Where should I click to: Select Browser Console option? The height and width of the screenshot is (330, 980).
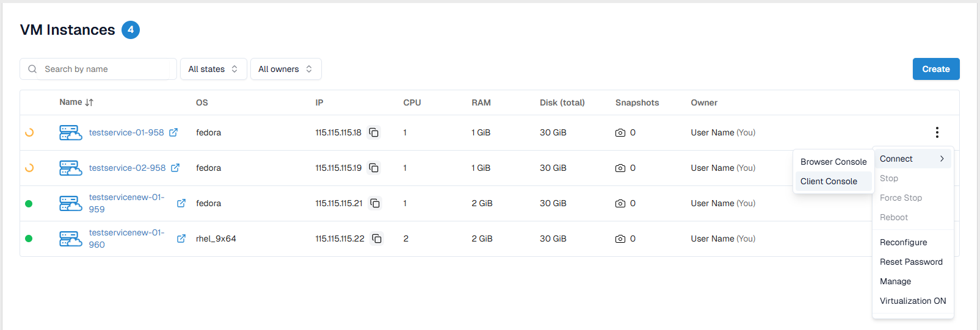[833, 162]
